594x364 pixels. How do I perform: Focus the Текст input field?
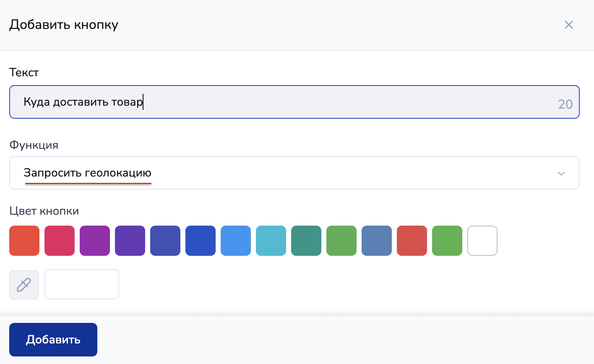[x=294, y=102]
